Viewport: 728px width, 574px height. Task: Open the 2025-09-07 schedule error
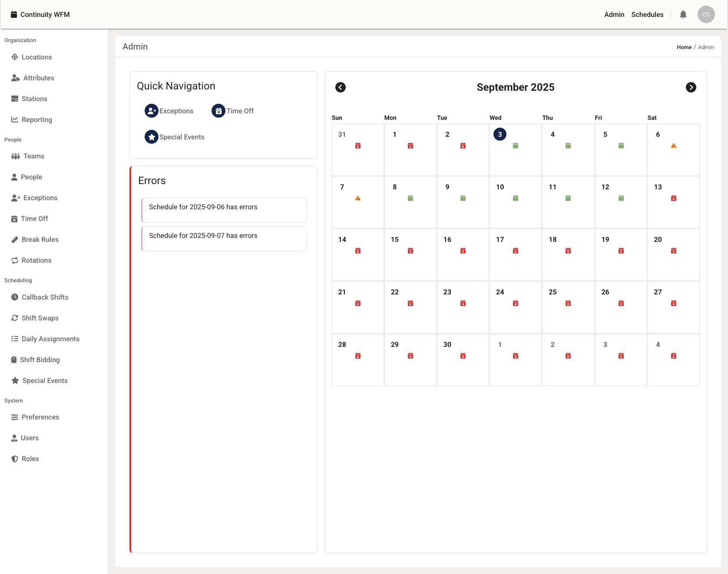click(224, 239)
